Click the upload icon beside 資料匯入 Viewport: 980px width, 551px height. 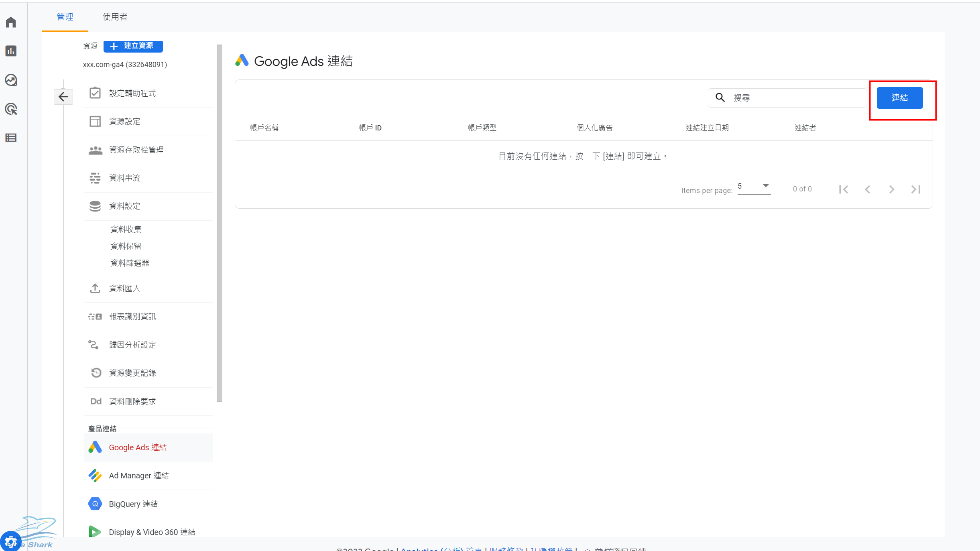[x=95, y=288]
